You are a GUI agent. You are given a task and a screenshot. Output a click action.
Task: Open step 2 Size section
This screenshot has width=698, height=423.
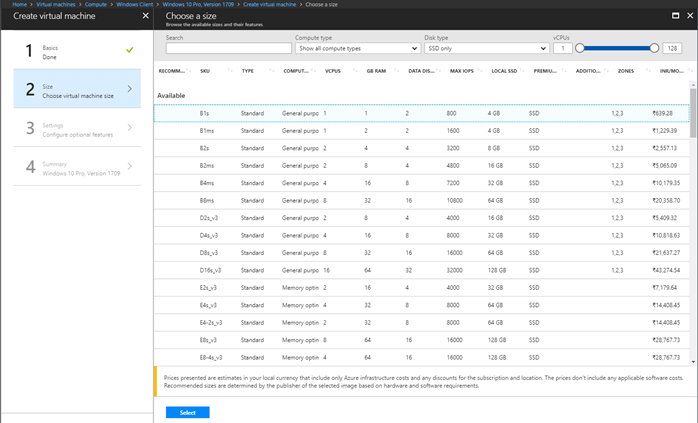click(x=77, y=89)
